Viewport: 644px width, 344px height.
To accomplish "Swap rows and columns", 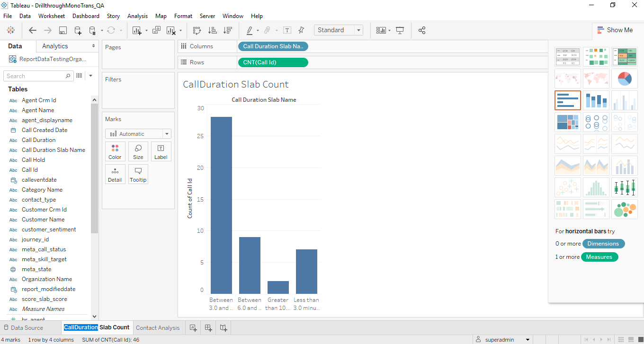I will point(197,30).
